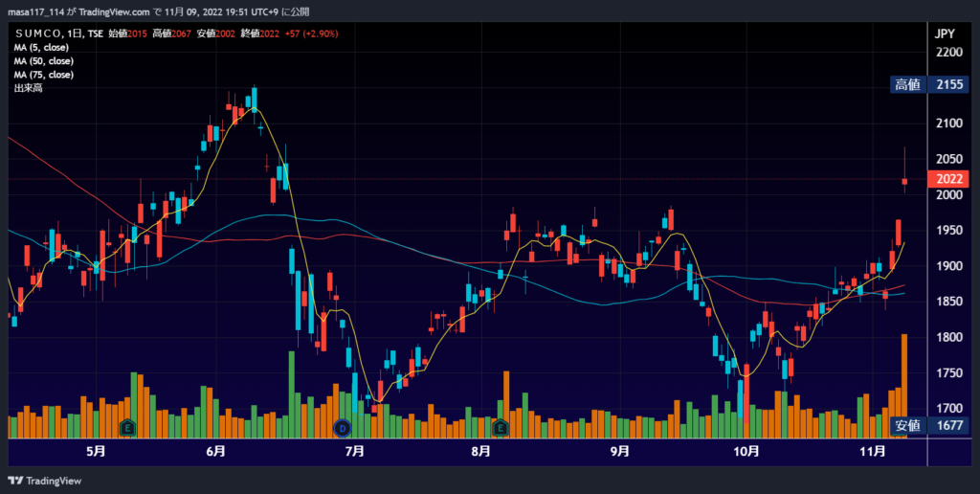Click the 8月 label on time axis
Screen dimensions: 980x494
(x=480, y=452)
